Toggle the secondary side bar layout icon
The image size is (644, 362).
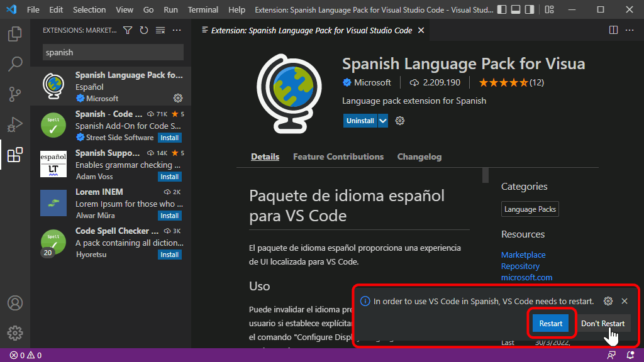click(x=530, y=9)
